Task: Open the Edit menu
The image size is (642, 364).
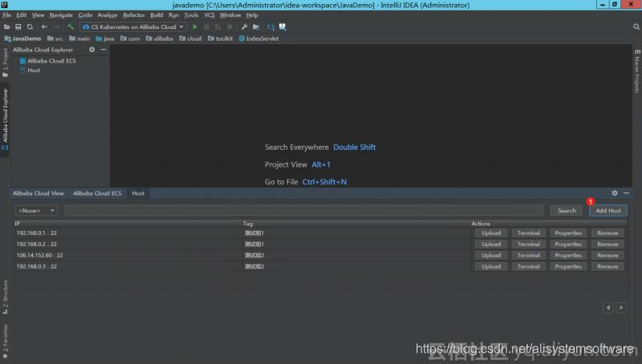Action: coord(22,15)
